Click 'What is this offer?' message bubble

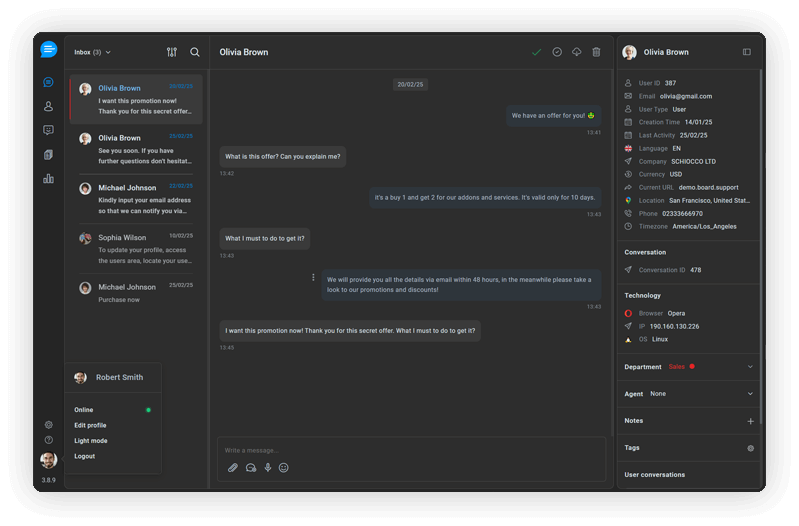283,156
